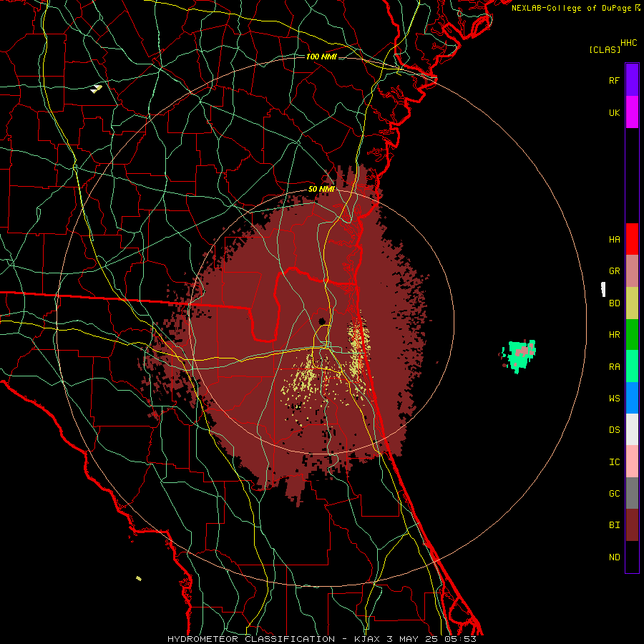Click the GC legend label
Screen dimensions: 644x644
click(614, 493)
